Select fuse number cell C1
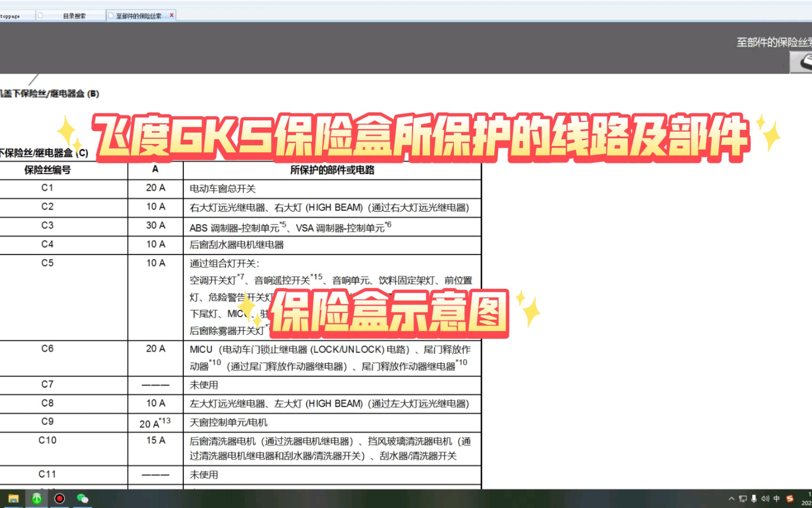The image size is (812, 508). (x=47, y=188)
